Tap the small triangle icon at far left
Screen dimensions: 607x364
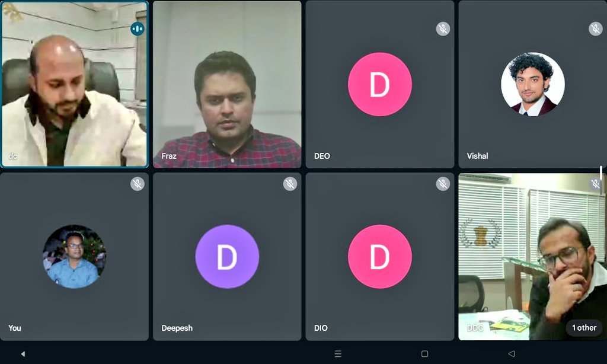click(x=23, y=353)
